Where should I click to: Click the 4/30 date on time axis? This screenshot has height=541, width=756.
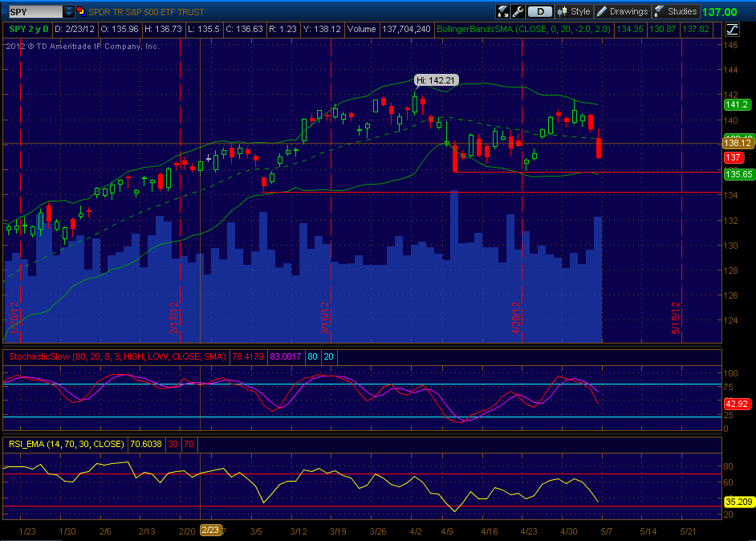tap(569, 531)
